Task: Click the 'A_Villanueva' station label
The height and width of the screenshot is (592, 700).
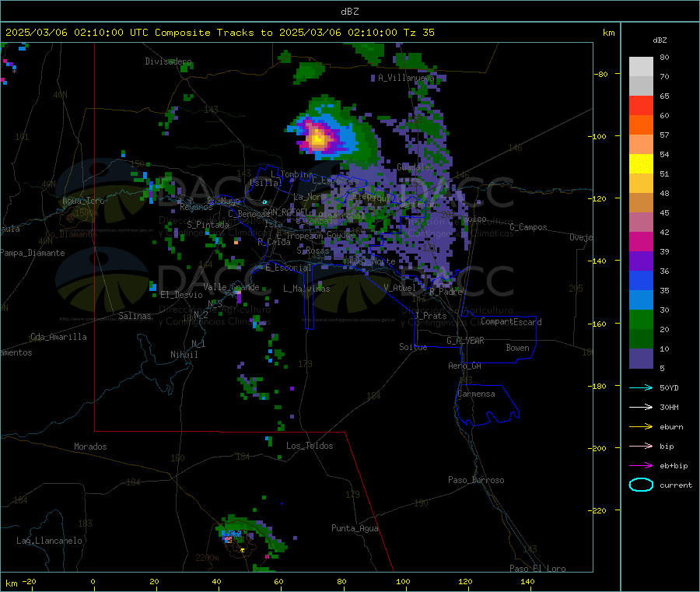Action: tap(406, 78)
